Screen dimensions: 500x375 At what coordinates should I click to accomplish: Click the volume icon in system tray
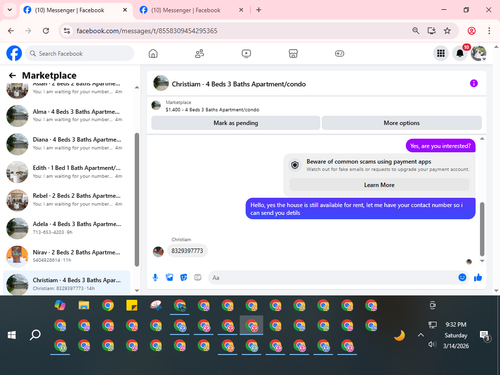[432, 344]
